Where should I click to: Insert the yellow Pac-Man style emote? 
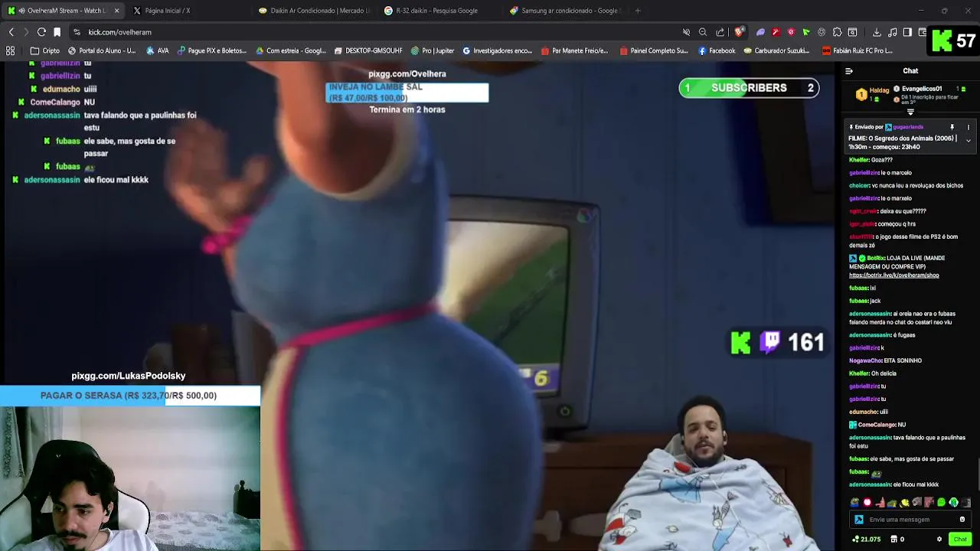tap(904, 503)
